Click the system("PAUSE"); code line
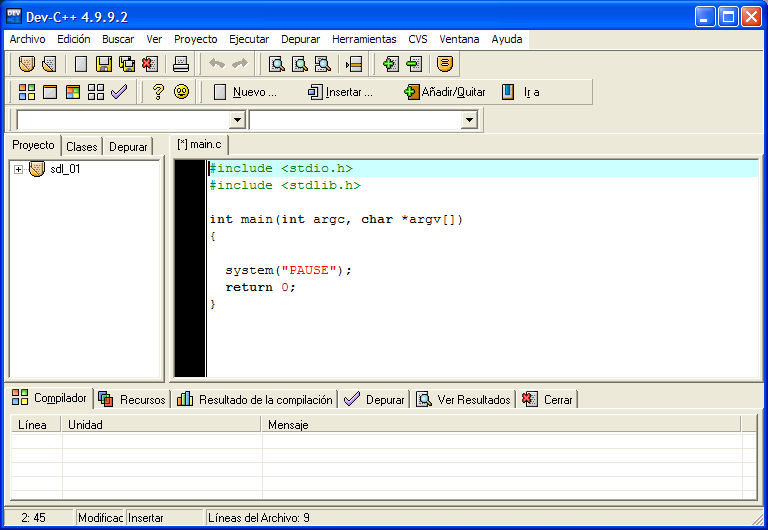The width and height of the screenshot is (768, 530). 288,270
